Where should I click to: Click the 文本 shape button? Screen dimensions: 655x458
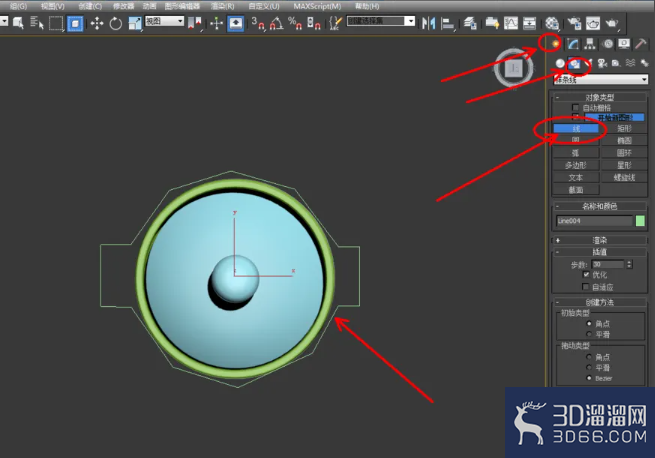(x=576, y=178)
